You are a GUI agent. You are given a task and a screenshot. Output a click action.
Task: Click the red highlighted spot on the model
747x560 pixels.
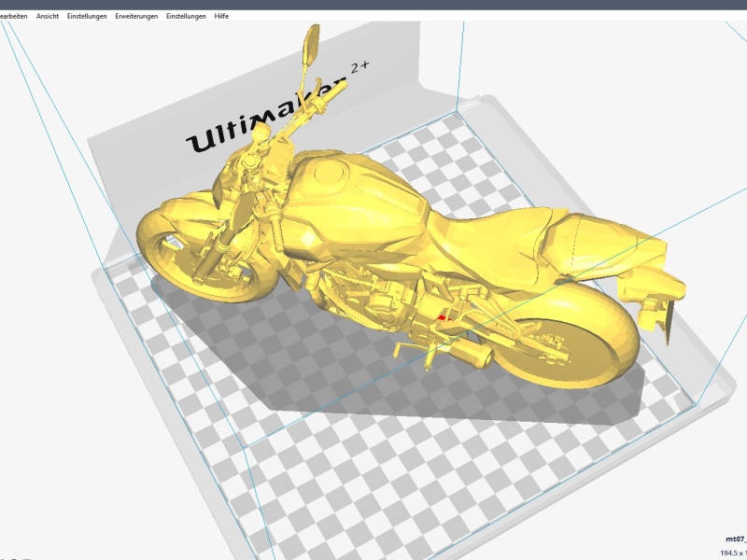[443, 317]
